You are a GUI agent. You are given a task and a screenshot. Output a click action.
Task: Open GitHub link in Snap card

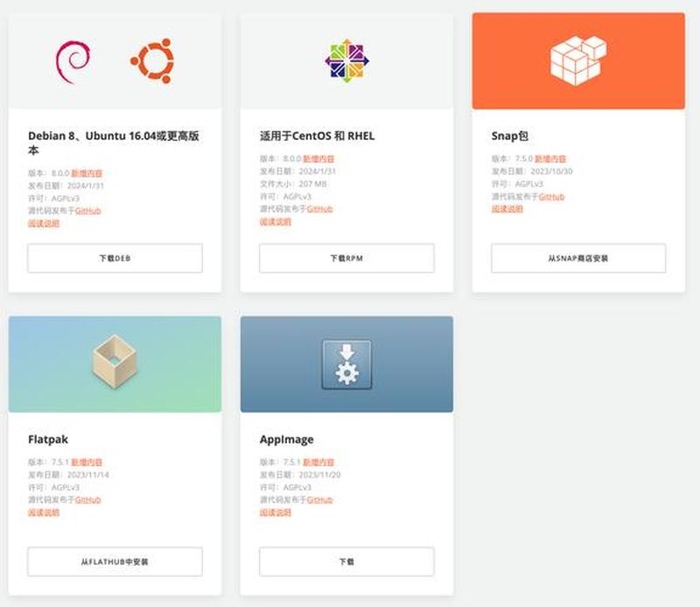click(x=551, y=197)
